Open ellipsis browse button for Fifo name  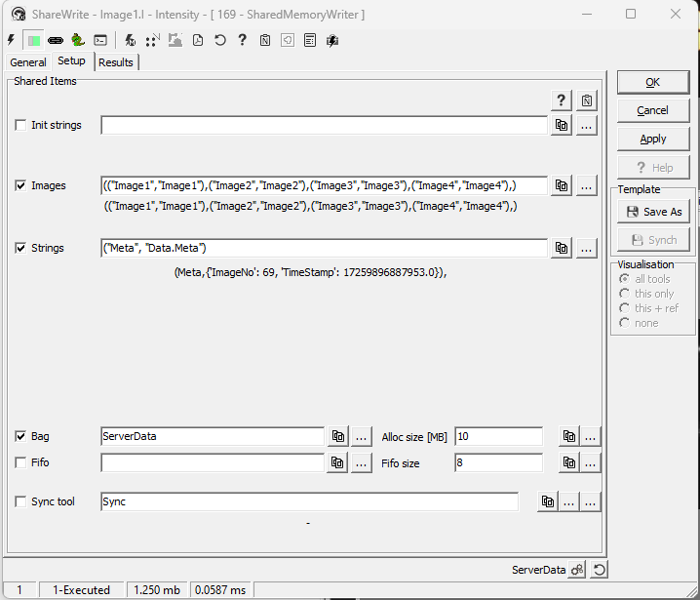coord(362,462)
